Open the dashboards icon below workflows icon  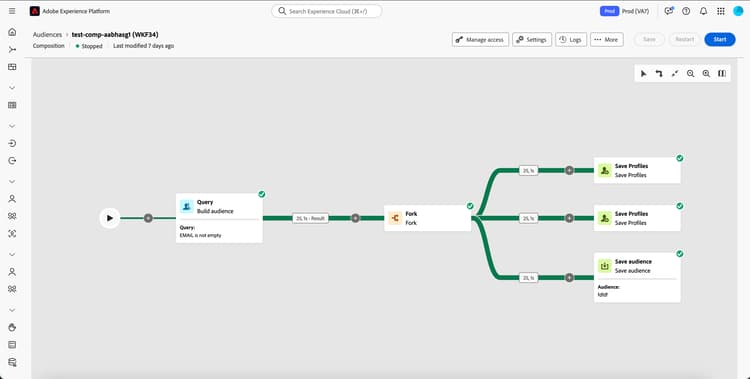click(x=12, y=67)
